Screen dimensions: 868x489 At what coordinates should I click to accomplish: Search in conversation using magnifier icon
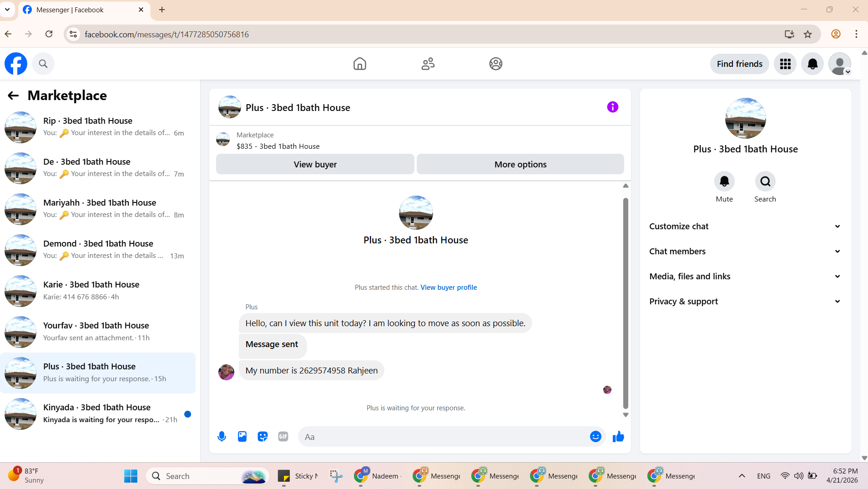point(765,181)
